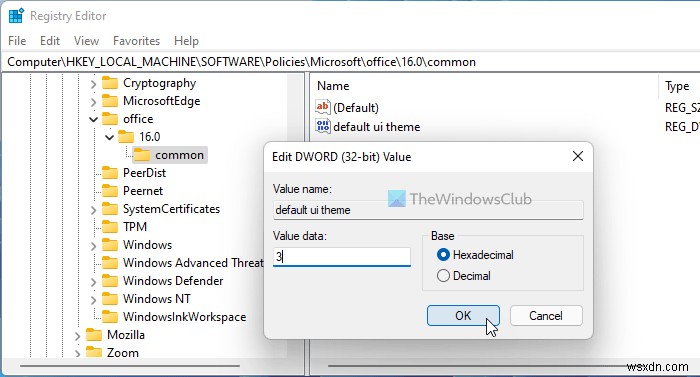Viewport: 700px width, 377px height.
Task: Close the Edit DWORD dialog with X
Action: coord(578,156)
